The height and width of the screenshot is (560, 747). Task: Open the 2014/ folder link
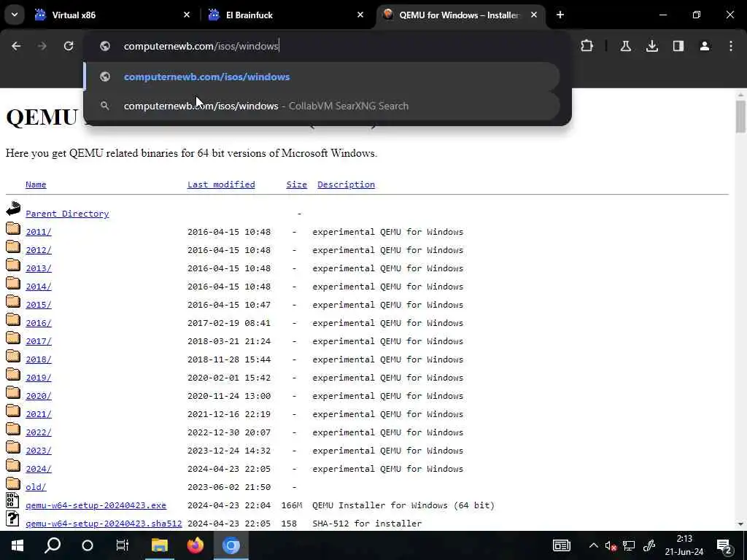coord(39,286)
